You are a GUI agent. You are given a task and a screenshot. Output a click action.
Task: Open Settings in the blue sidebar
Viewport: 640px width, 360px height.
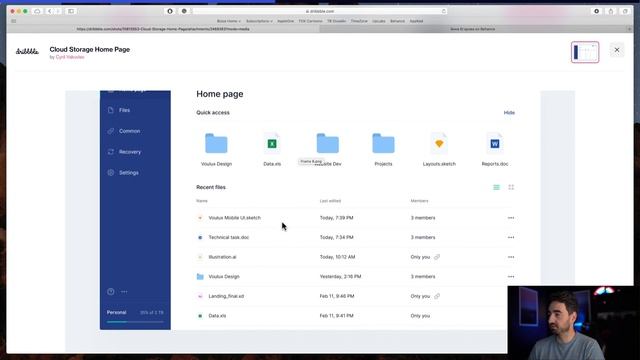tap(129, 173)
